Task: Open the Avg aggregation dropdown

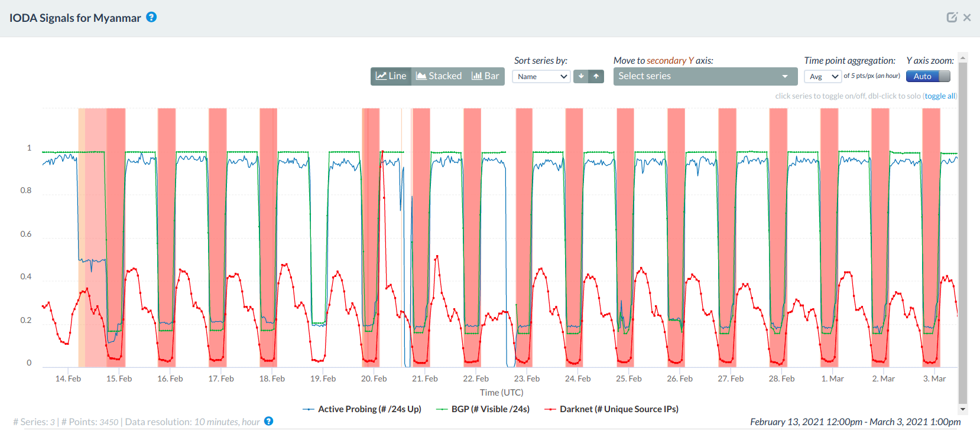Action: pos(822,76)
